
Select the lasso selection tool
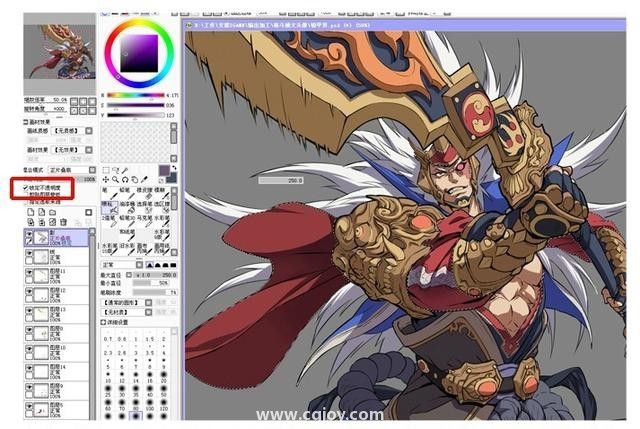[x=116, y=170]
